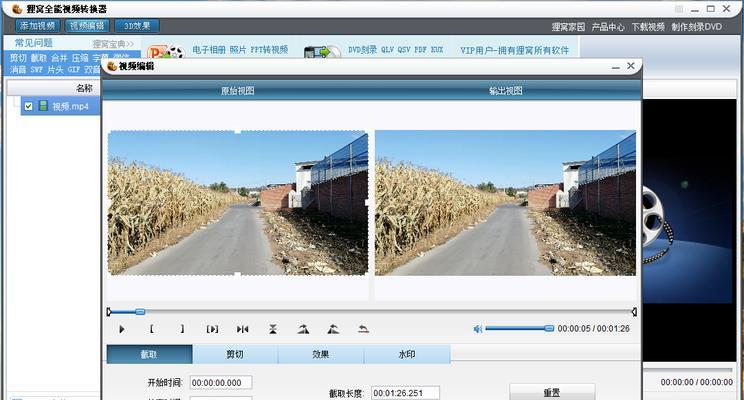Click the GIF FAQ link
Image resolution: width=744 pixels, height=400 pixels.
74,69
